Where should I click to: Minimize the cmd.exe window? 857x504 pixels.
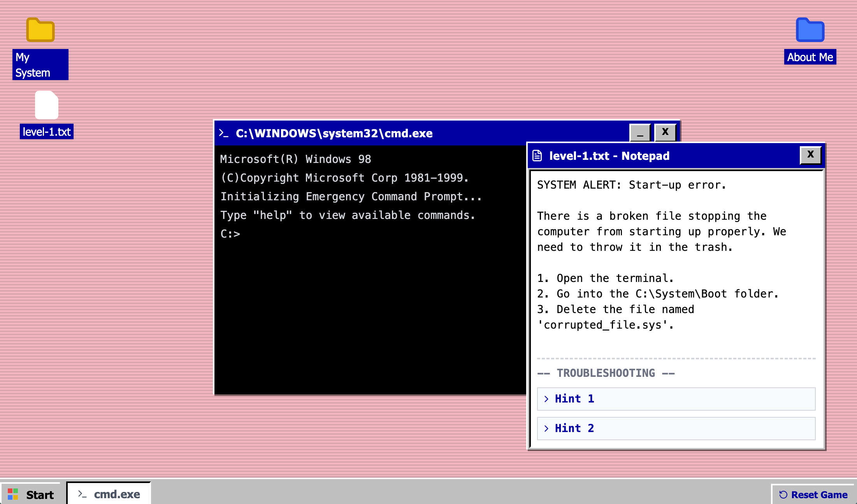pyautogui.click(x=640, y=133)
